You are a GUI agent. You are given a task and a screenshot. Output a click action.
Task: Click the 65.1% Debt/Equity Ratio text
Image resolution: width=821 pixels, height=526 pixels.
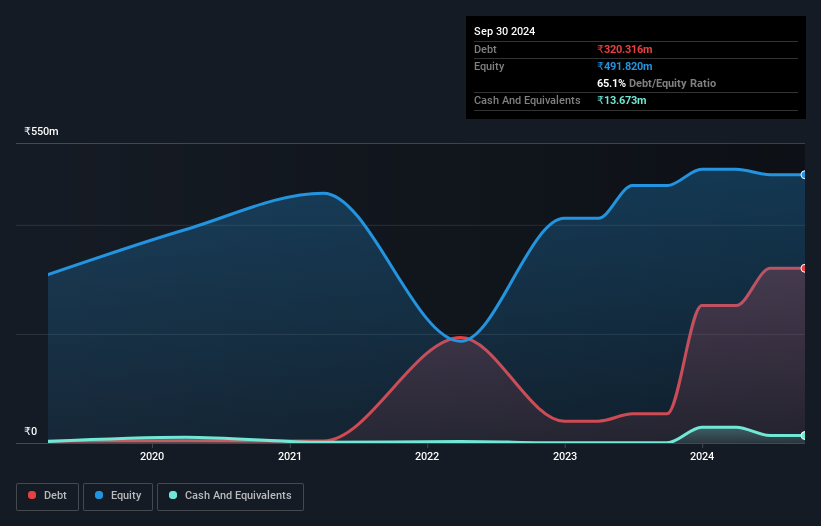(656, 83)
